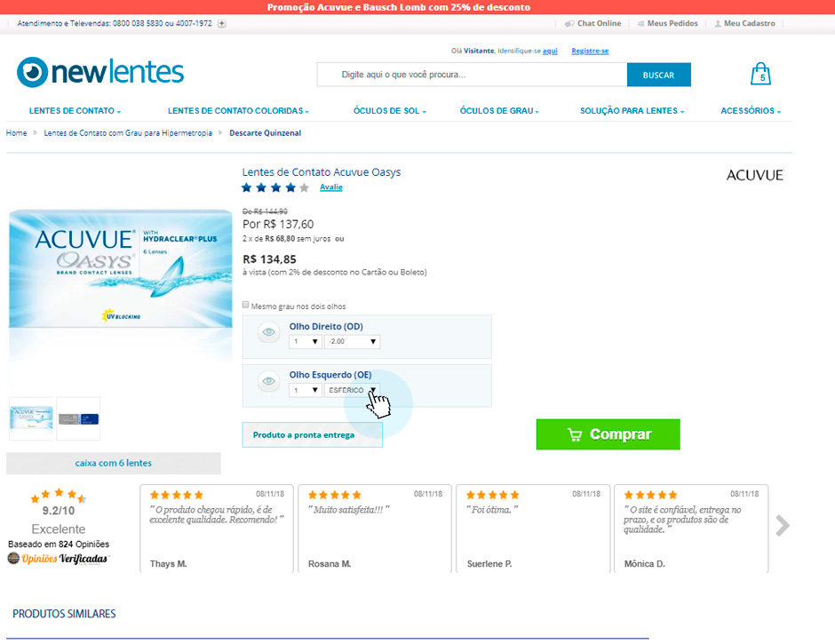Show next reviews with the right arrow
This screenshot has width=835, height=644.
[783, 525]
